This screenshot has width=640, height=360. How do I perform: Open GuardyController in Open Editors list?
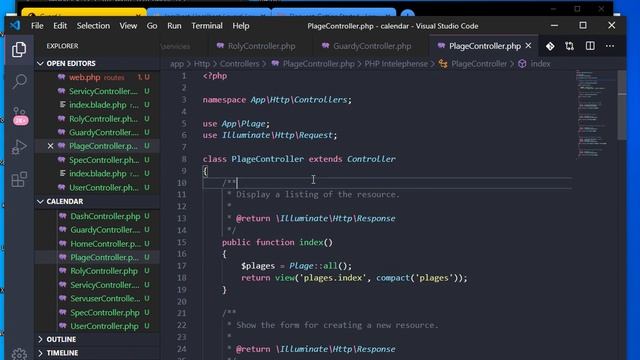click(x=98, y=133)
